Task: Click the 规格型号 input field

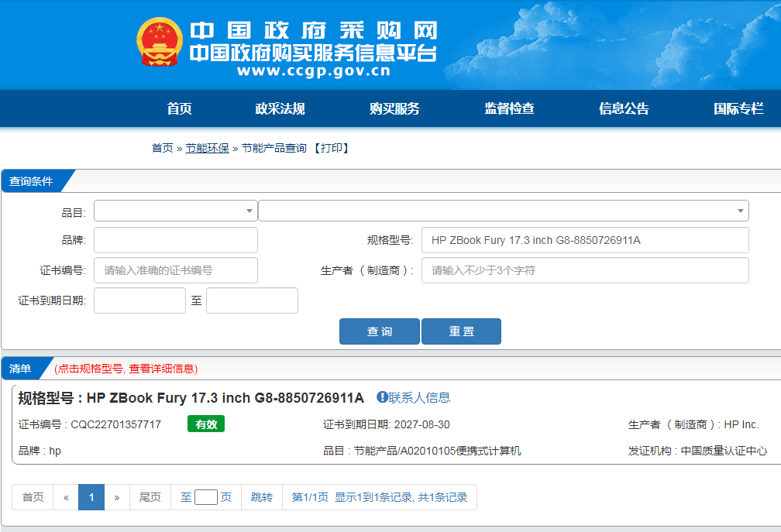Action: tap(585, 240)
